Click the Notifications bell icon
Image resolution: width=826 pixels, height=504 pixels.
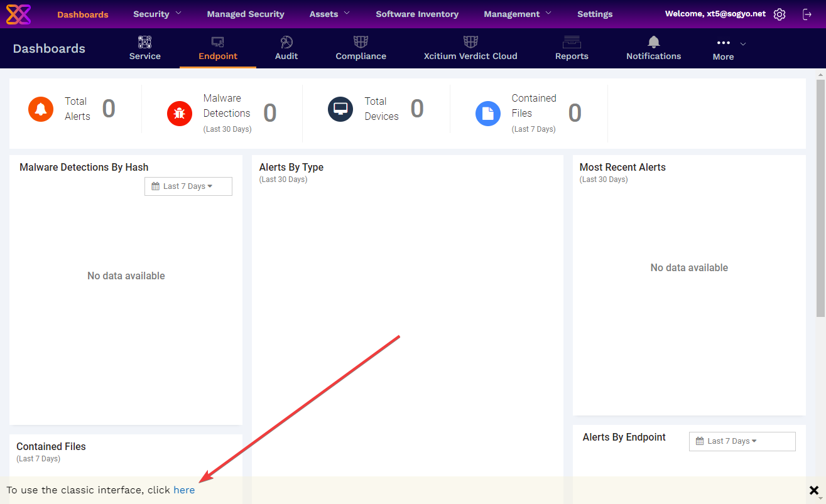pyautogui.click(x=654, y=42)
